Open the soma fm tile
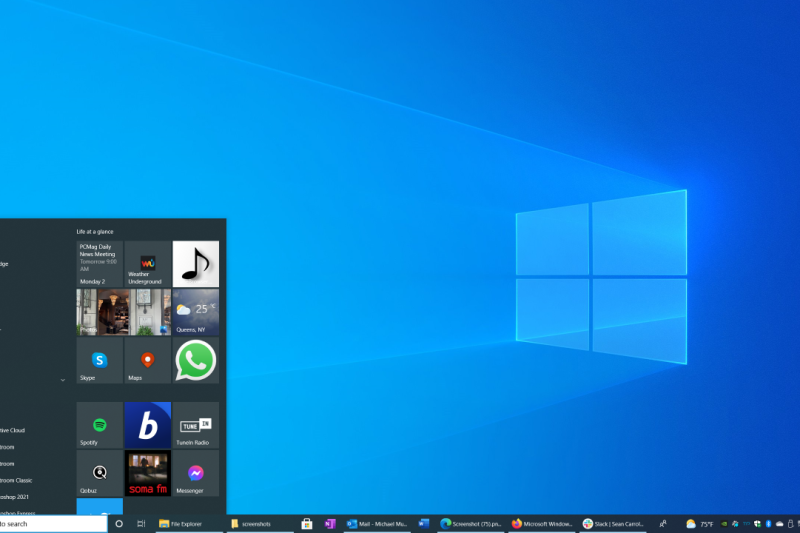This screenshot has width=800, height=533. pyautogui.click(x=147, y=473)
